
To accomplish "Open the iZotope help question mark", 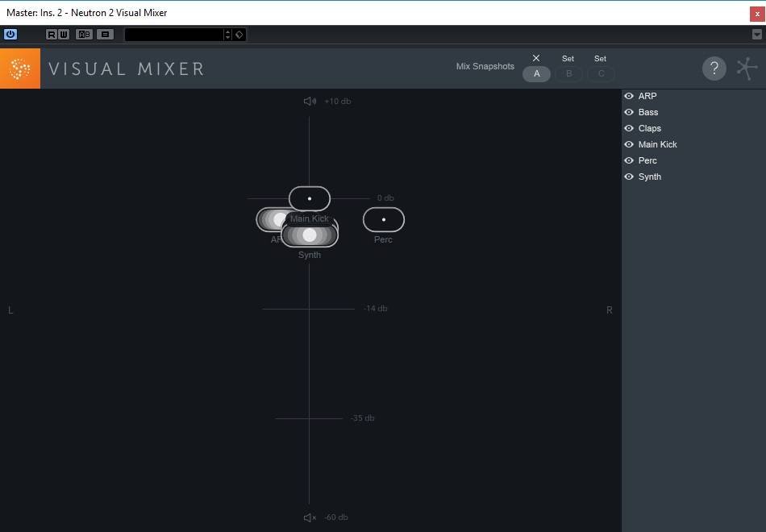I will point(714,69).
